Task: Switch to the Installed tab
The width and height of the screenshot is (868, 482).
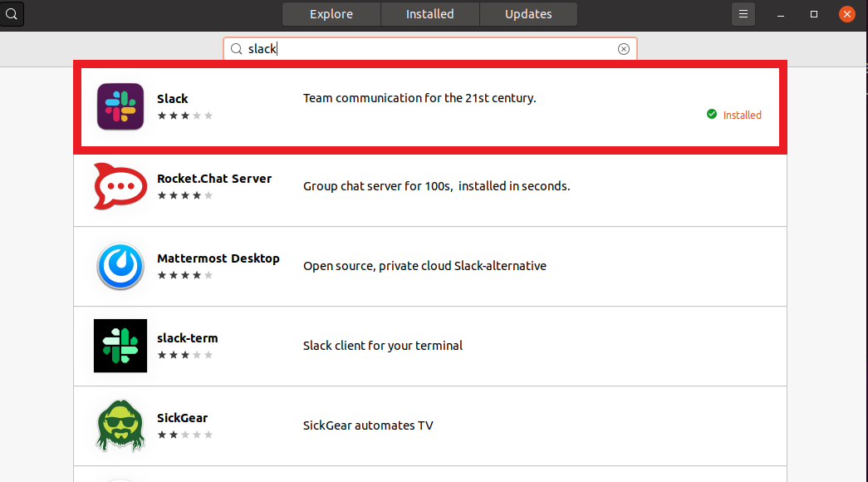Action: [x=429, y=14]
